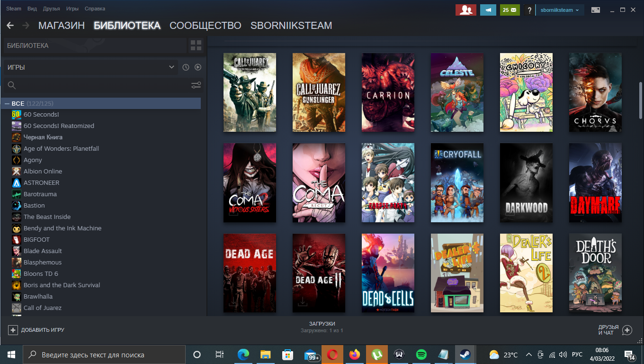This screenshot has width=644, height=364.
Task: Open the 25 messages inbox
Action: click(x=510, y=10)
